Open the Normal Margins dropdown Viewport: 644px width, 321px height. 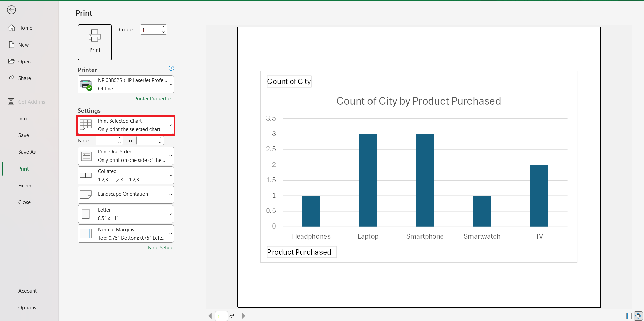click(x=126, y=234)
